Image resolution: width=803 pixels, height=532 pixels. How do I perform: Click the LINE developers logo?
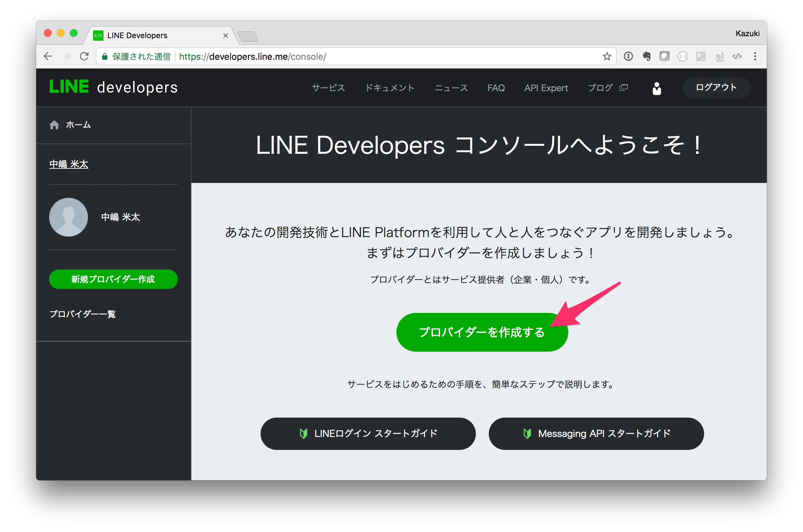pos(113,87)
